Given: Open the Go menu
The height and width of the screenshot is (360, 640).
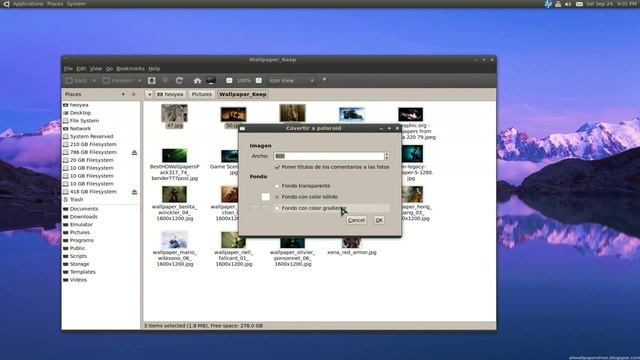Looking at the screenshot, I should click(109, 69).
